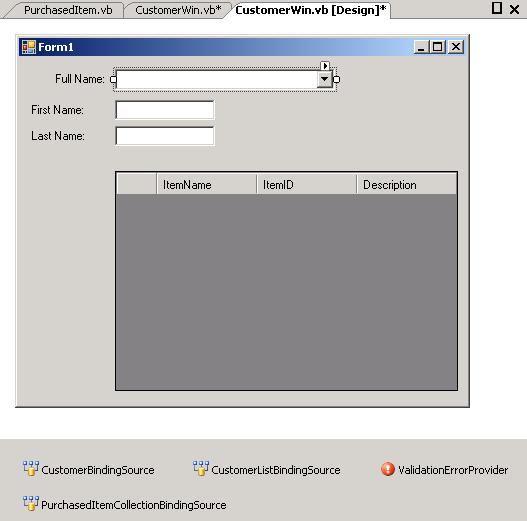Screen dimensions: 527x521
Task: Select the CustomerListBindingSource component icon
Action: pos(201,468)
